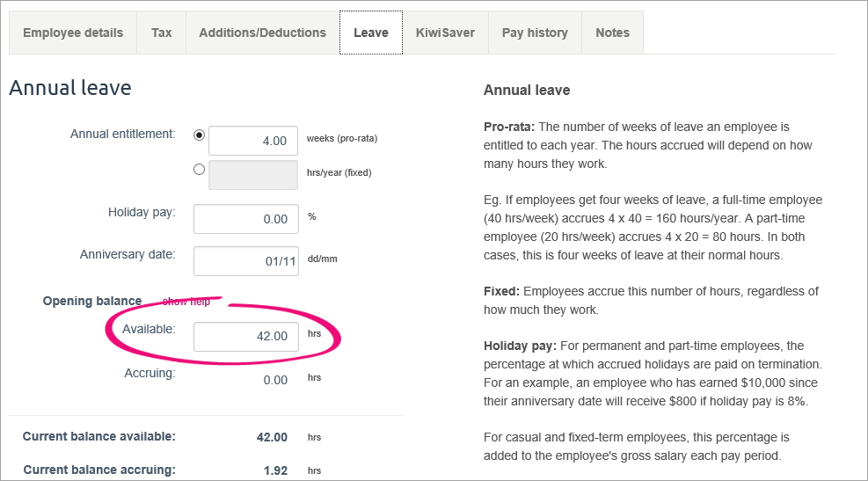Select the Leave tab

coord(370,33)
